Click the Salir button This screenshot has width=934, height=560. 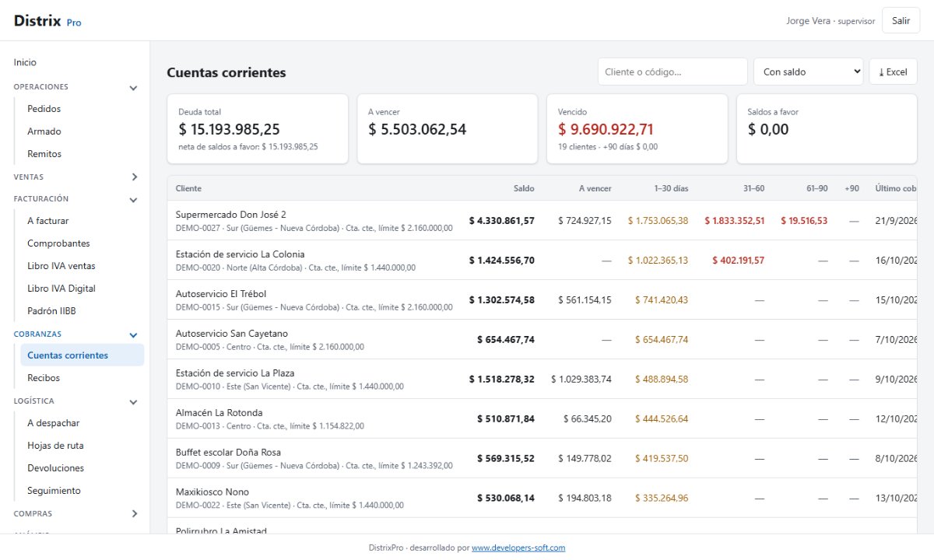pyautogui.click(x=901, y=21)
